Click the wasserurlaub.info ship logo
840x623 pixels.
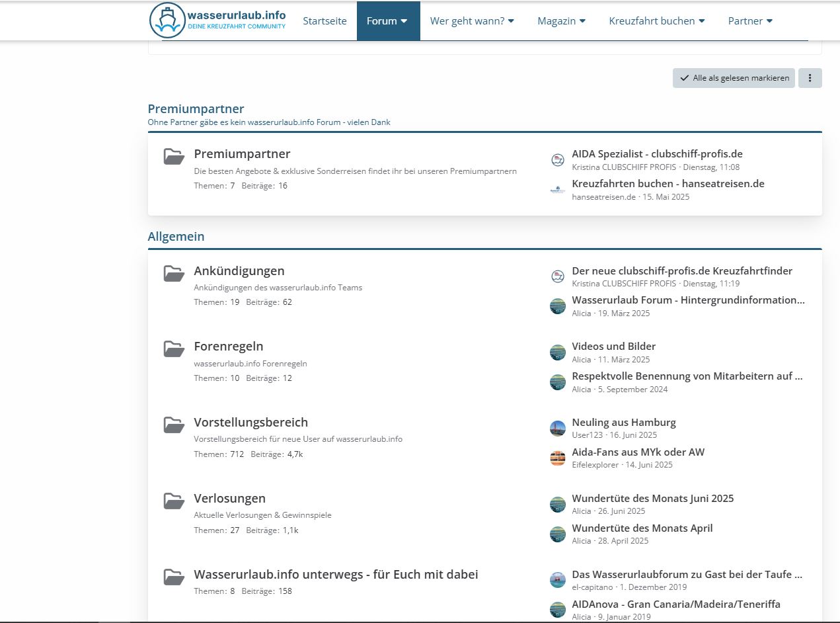point(218,21)
